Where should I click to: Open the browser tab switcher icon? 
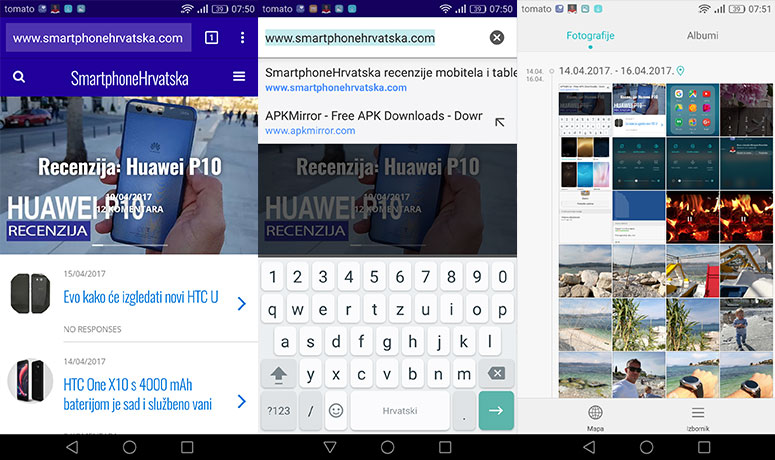pos(212,38)
